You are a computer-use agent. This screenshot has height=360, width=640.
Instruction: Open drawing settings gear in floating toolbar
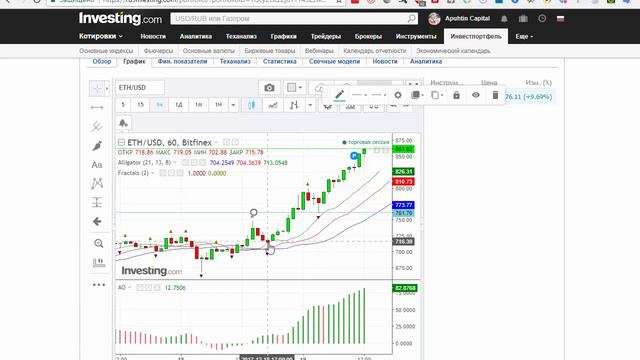(398, 95)
